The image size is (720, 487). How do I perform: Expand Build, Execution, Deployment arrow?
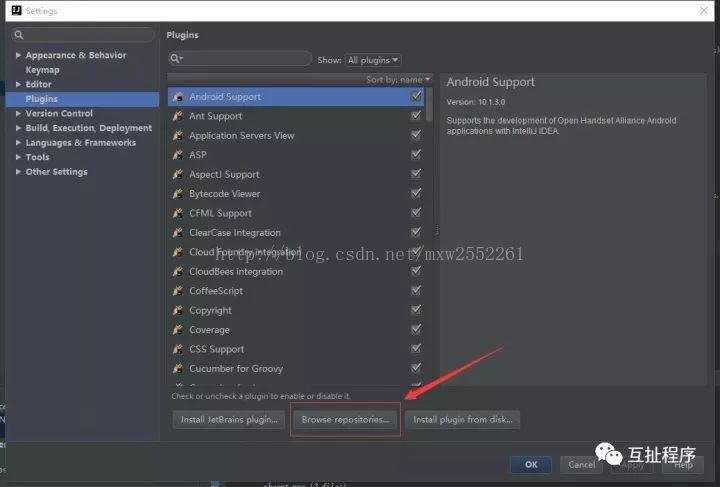point(18,128)
